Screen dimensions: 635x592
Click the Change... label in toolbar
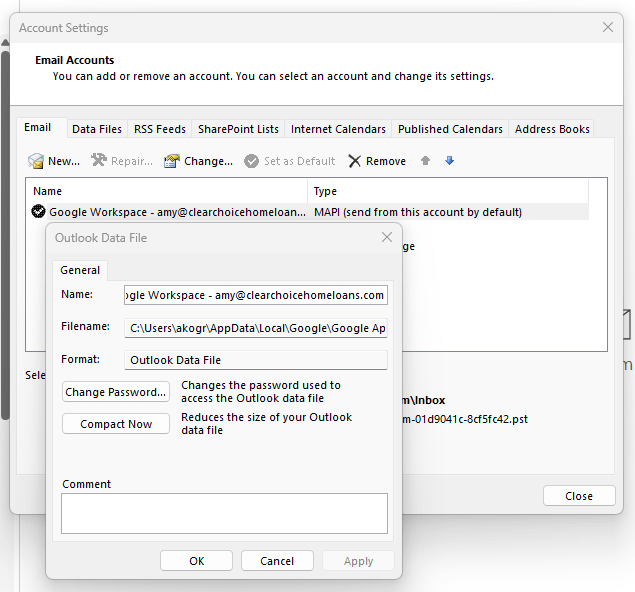tap(209, 161)
